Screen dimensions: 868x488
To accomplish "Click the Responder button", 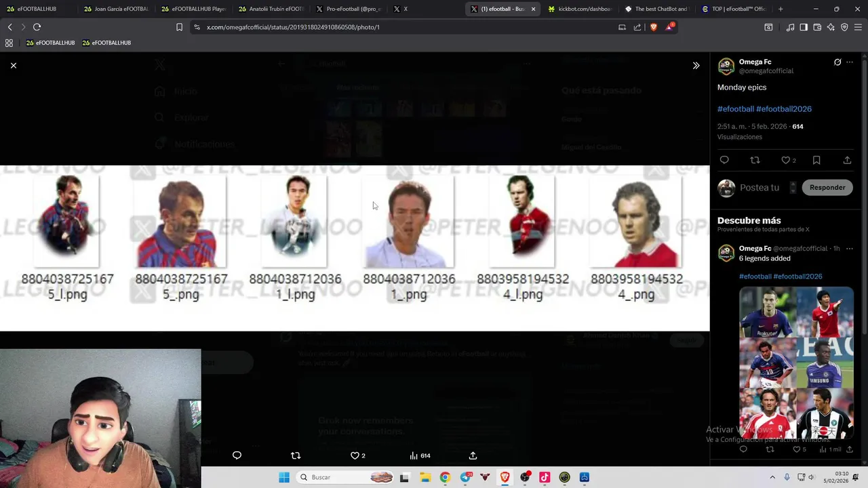I will point(827,187).
